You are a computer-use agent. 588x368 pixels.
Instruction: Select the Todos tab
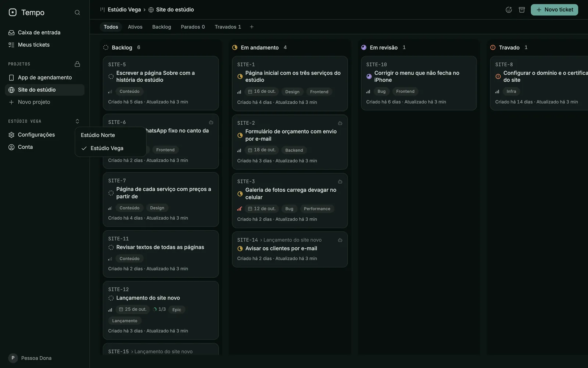[111, 27]
